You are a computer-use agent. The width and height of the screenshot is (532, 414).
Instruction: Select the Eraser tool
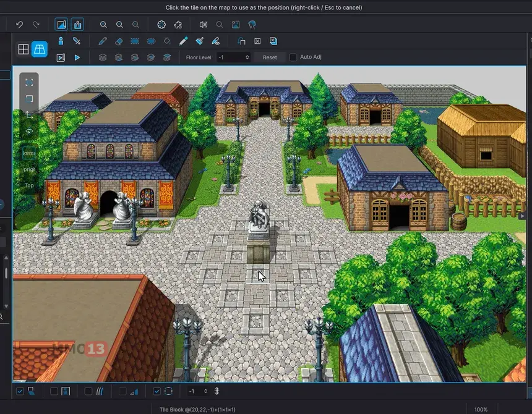point(119,41)
